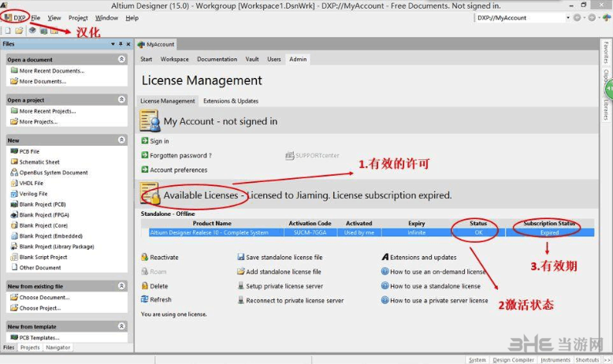
Task: Open the Help menu
Action: 132,17
